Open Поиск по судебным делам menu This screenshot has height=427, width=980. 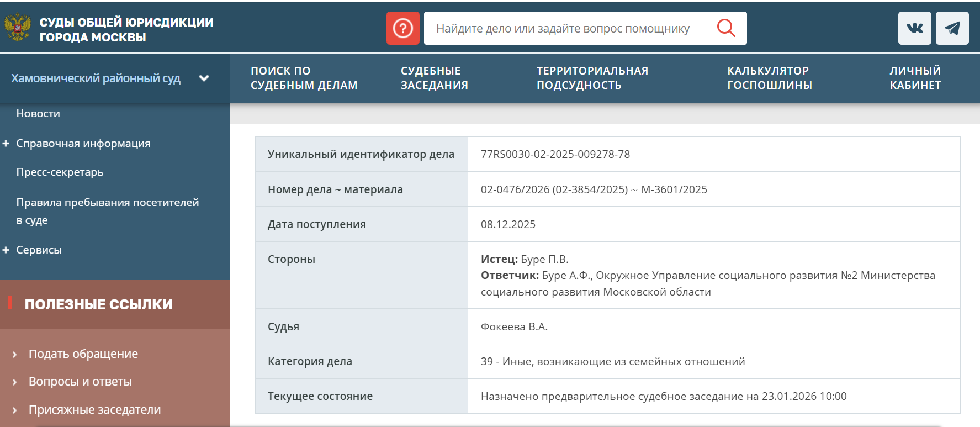(304, 78)
